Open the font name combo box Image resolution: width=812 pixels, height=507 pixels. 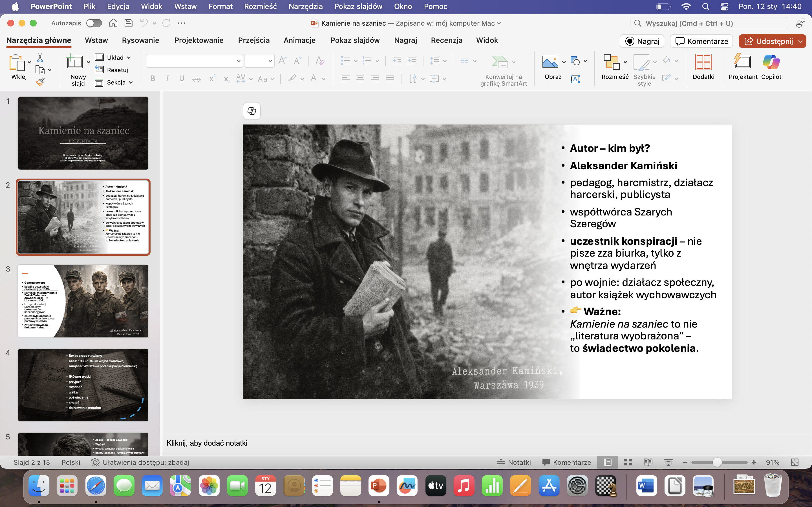(194, 61)
